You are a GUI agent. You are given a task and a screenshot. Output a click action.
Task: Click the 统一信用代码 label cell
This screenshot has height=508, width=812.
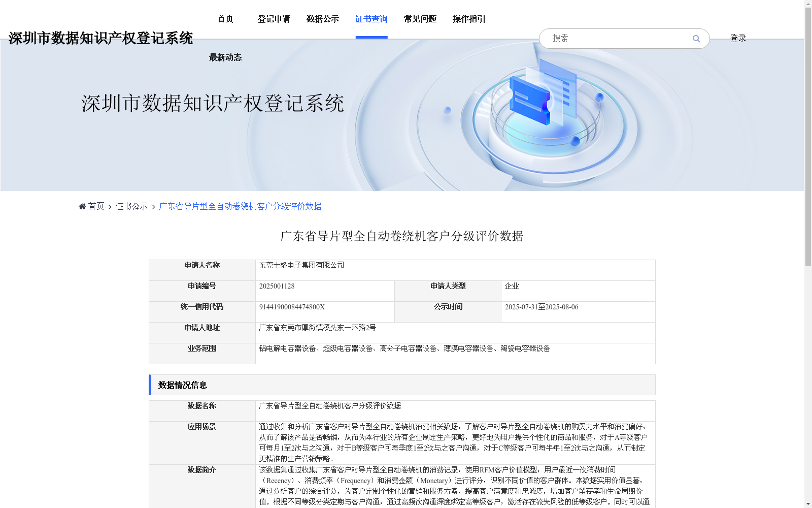202,312
